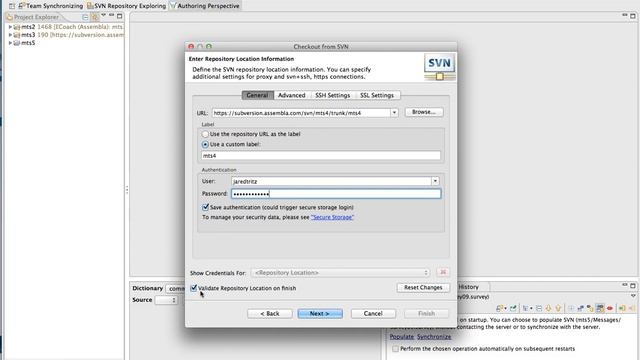This screenshot has width=640, height=360.
Task: Click the green checkmark toolbar icon
Action: point(513,308)
